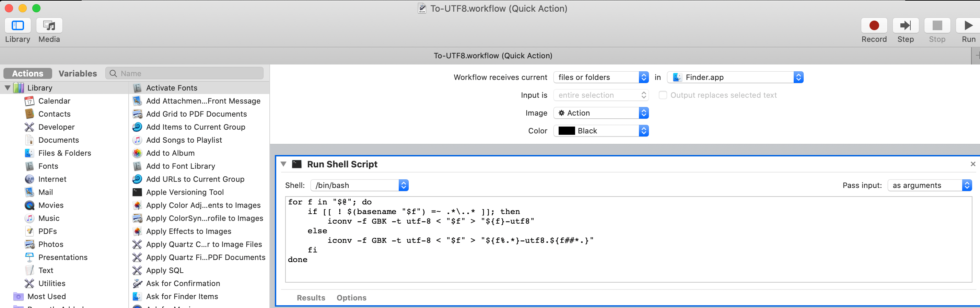980x308 pixels.
Task: Open the Shell /bin/bash dropdown
Action: coord(359,185)
